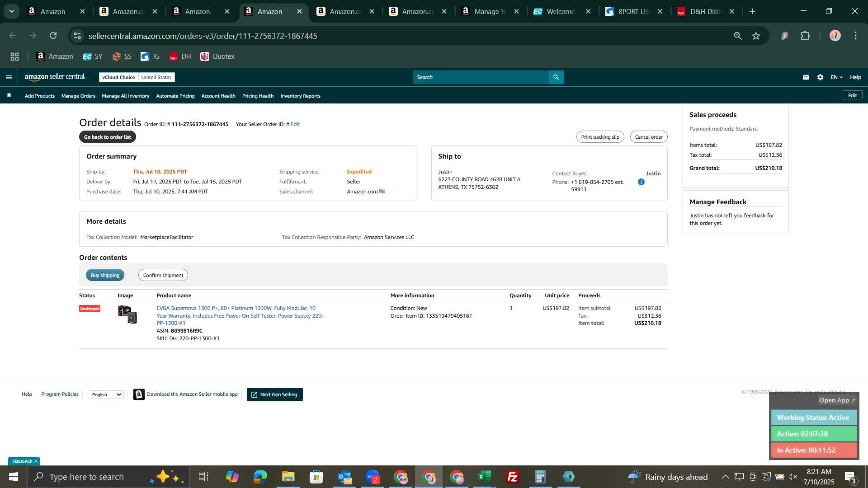This screenshot has width=868, height=488.
Task: Click the browser reload button
Action: click(53, 36)
